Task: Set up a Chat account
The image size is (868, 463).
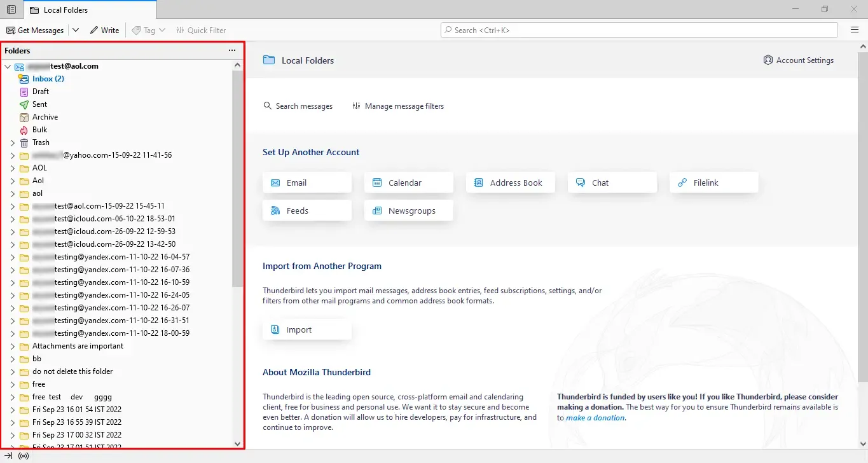Action: (x=612, y=183)
